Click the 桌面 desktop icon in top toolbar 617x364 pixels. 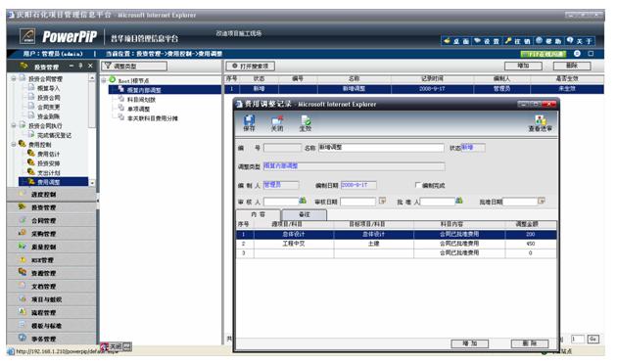(x=447, y=40)
